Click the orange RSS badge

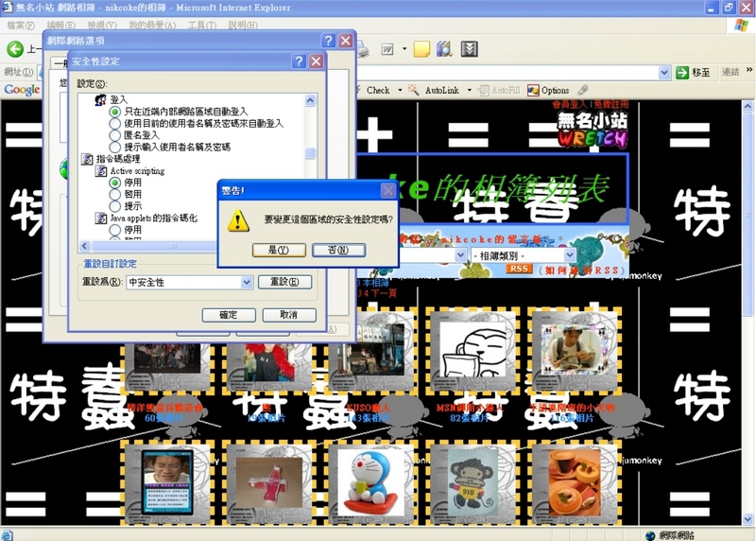coord(519,269)
